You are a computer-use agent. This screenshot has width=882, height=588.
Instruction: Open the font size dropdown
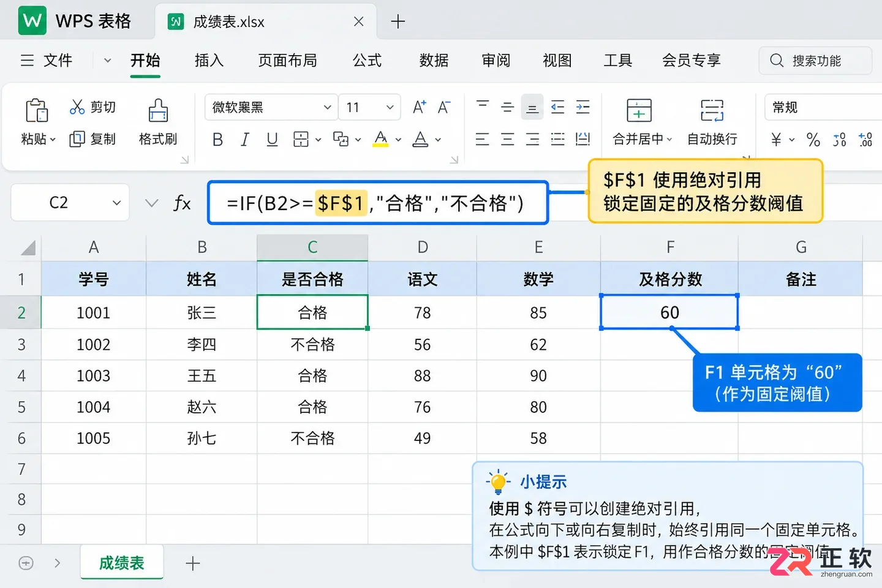click(370, 107)
